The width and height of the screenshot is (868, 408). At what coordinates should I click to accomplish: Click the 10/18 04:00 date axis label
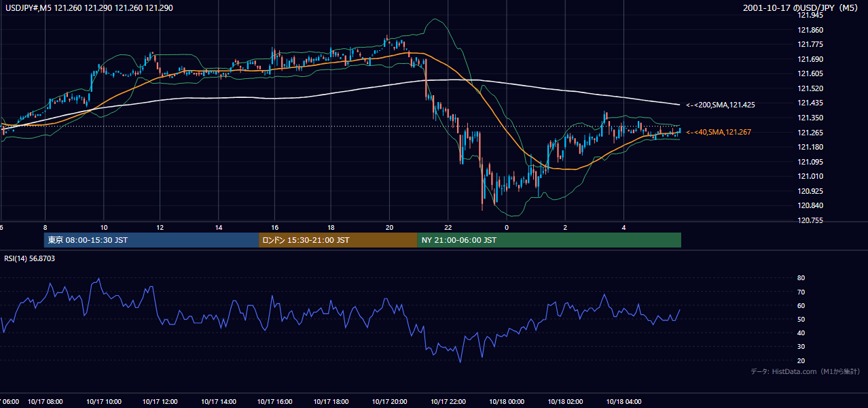[623, 402]
